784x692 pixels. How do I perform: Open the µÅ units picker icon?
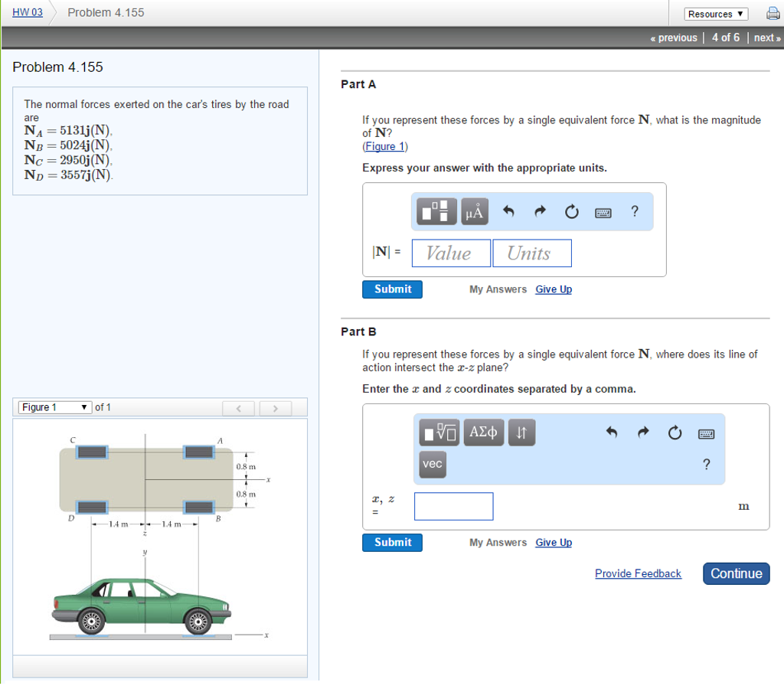pos(474,211)
